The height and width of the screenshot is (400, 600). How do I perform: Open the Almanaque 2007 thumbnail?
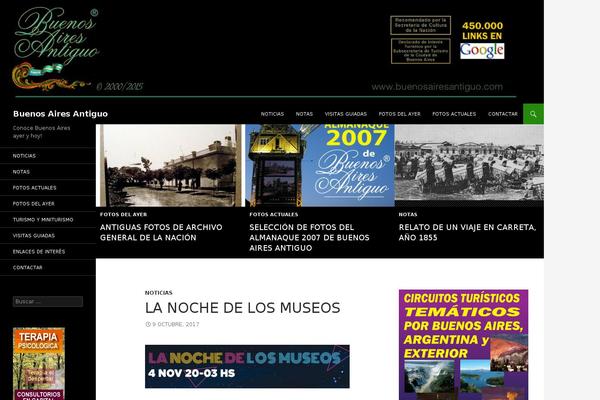(x=320, y=165)
